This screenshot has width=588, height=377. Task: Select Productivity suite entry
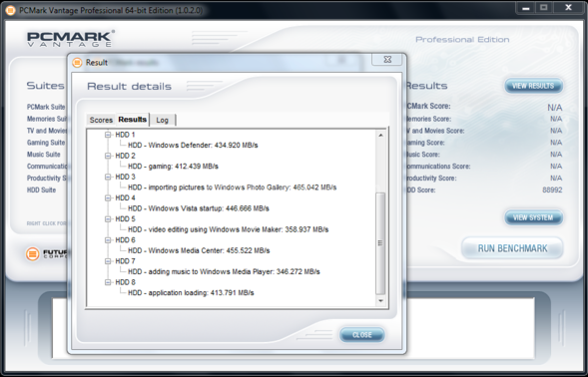46,178
